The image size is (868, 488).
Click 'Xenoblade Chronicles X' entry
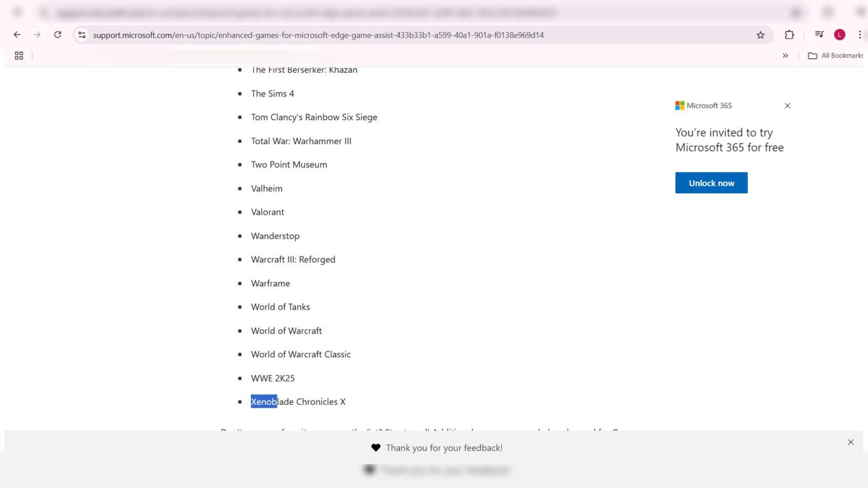(298, 402)
